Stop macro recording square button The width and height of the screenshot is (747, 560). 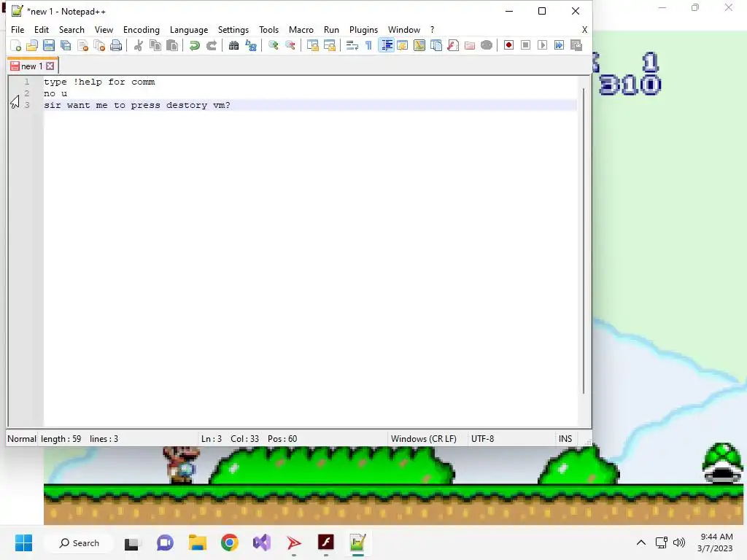click(525, 45)
